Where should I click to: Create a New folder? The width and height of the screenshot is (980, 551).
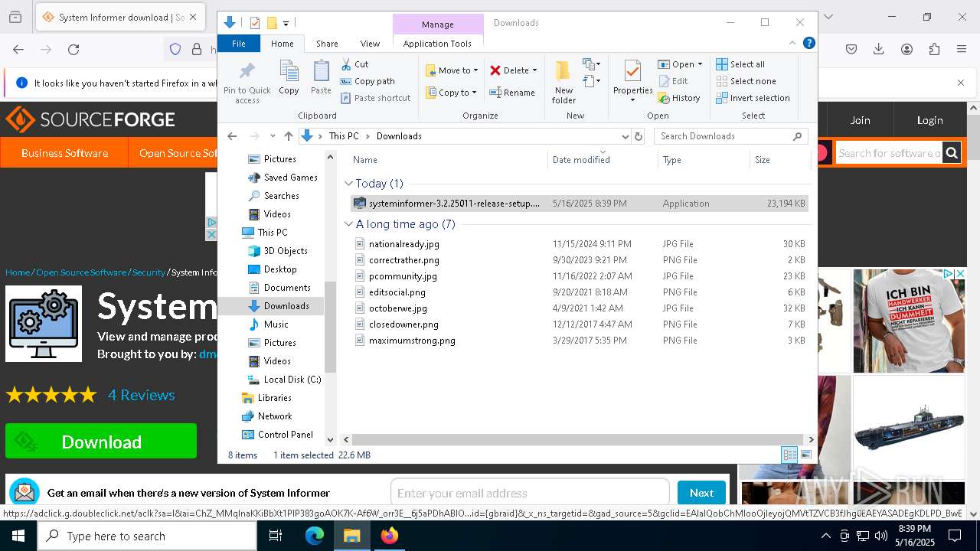[x=563, y=82]
